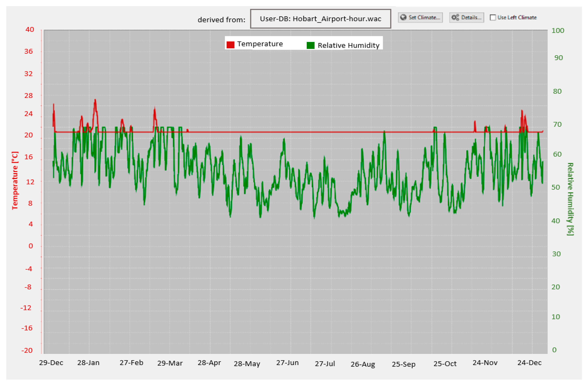This screenshot has width=588, height=386.
Task: Enable the Use Left Climate checkbox
Action: 493,18
